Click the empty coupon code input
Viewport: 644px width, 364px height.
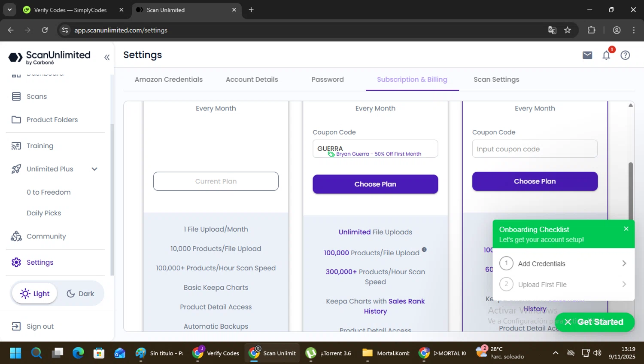[x=535, y=149]
